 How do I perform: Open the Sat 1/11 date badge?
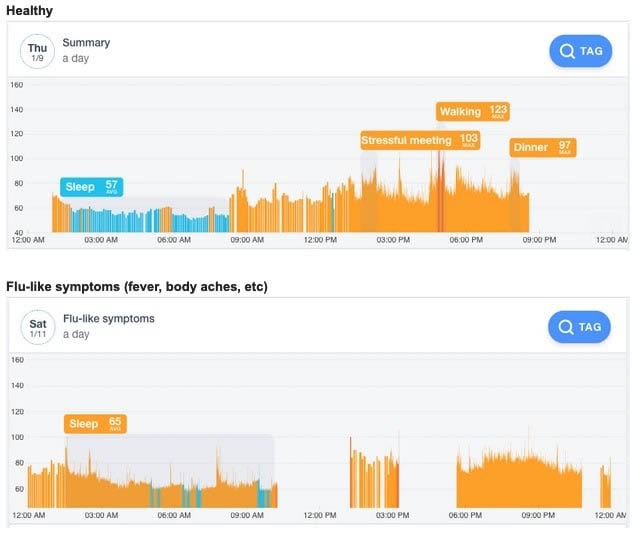(37, 326)
